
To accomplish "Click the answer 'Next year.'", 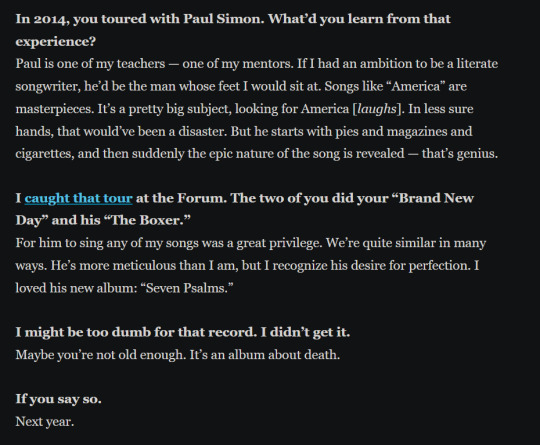I will [x=45, y=422].
